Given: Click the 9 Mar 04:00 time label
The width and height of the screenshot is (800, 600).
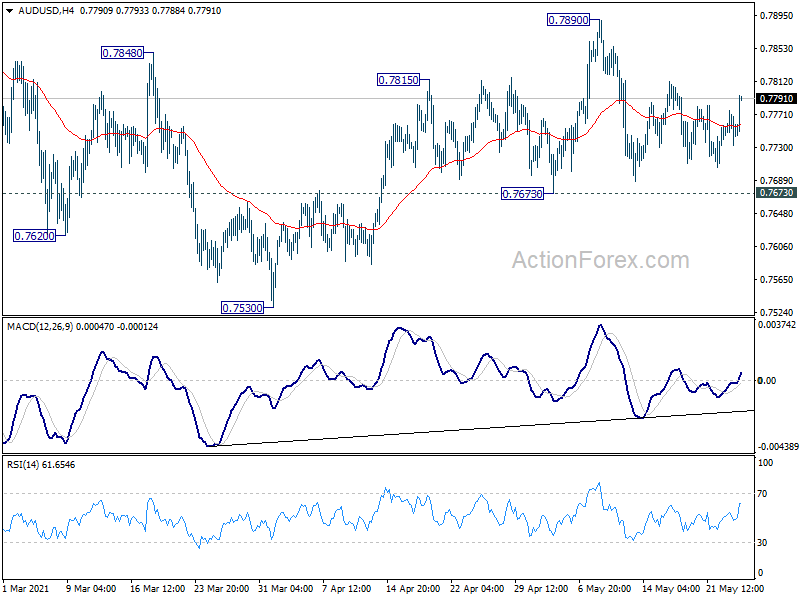Looking at the screenshot, I should (x=91, y=589).
